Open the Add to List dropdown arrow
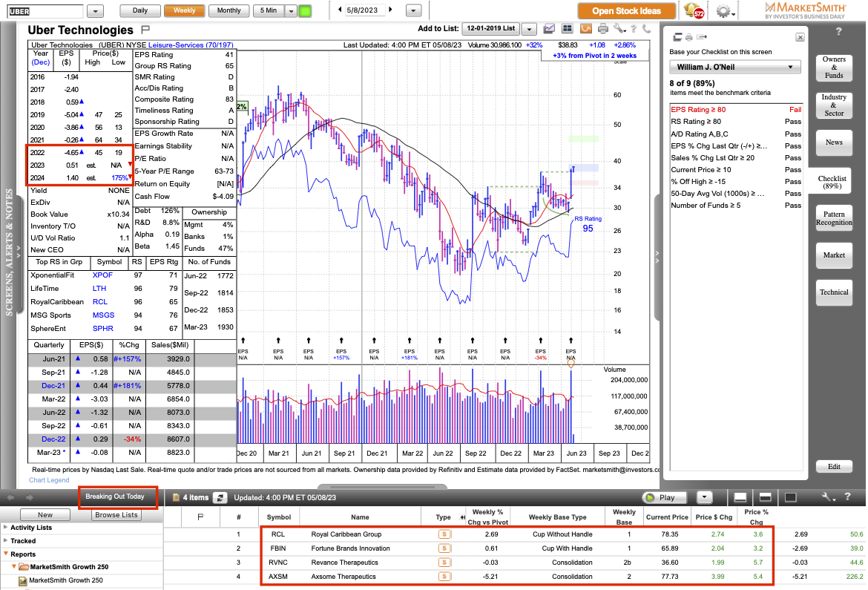 [x=529, y=28]
